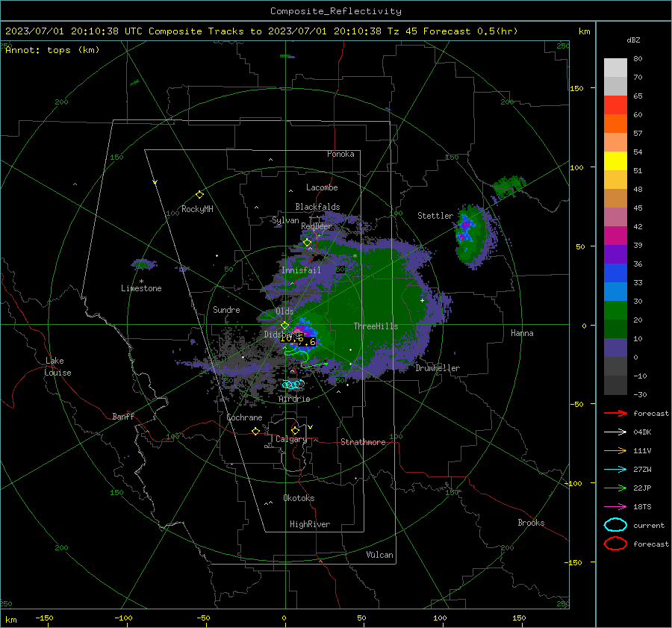Click the Okotoks city label
The height and width of the screenshot is (628, 672).
coord(299,498)
